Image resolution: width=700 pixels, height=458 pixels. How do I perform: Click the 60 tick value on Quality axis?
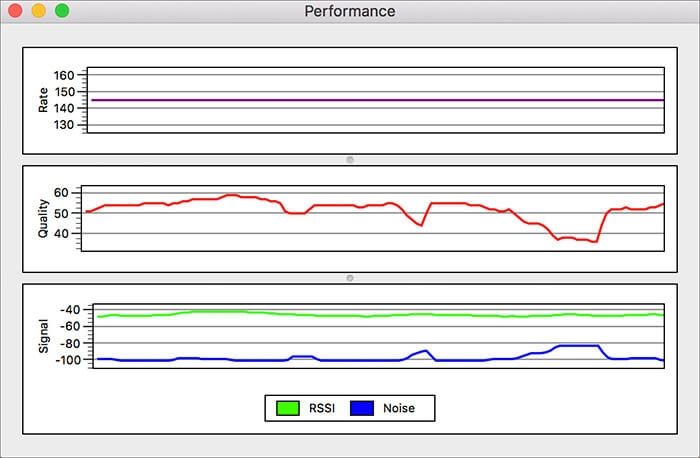(61, 193)
